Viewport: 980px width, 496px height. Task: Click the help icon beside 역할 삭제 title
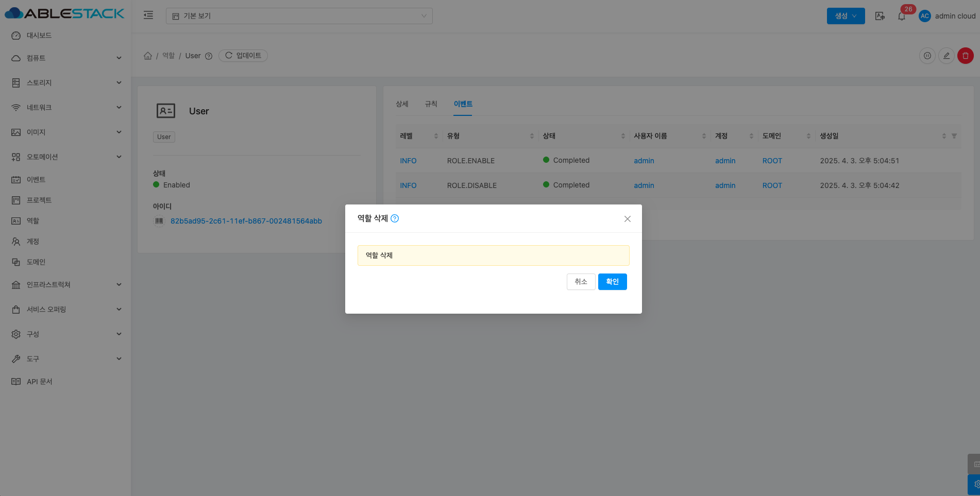(x=395, y=218)
